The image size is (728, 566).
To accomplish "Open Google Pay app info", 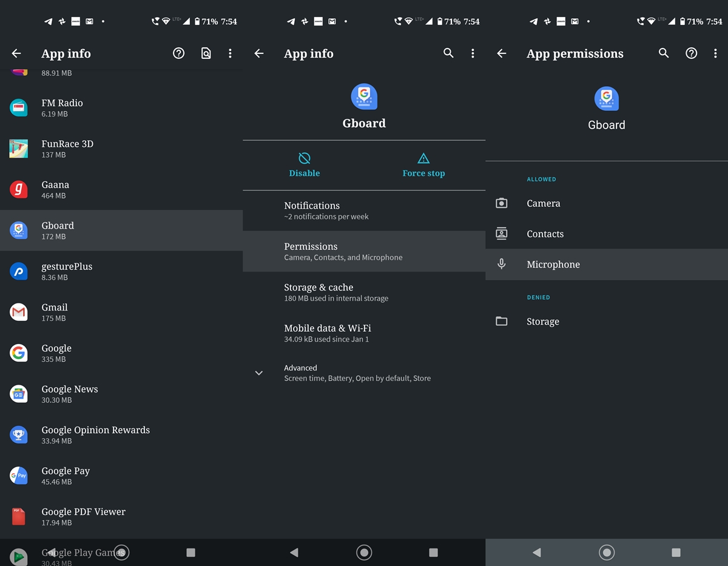I will click(x=121, y=476).
